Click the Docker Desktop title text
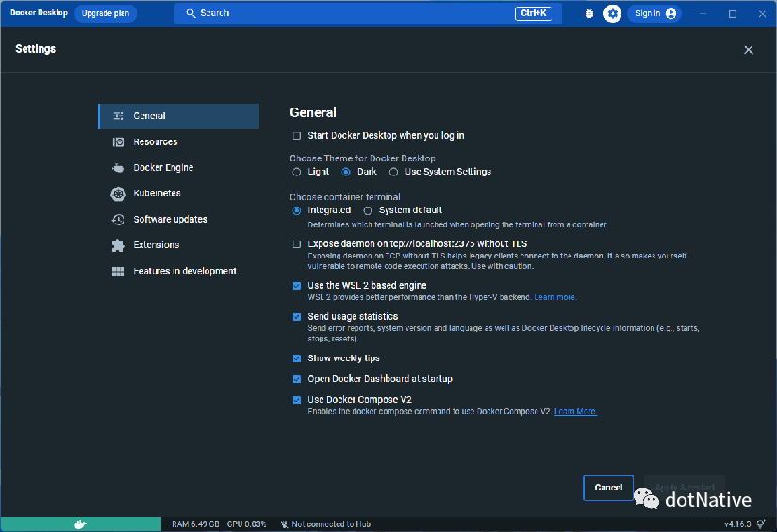Screen dimensions: 777x532 39,13
